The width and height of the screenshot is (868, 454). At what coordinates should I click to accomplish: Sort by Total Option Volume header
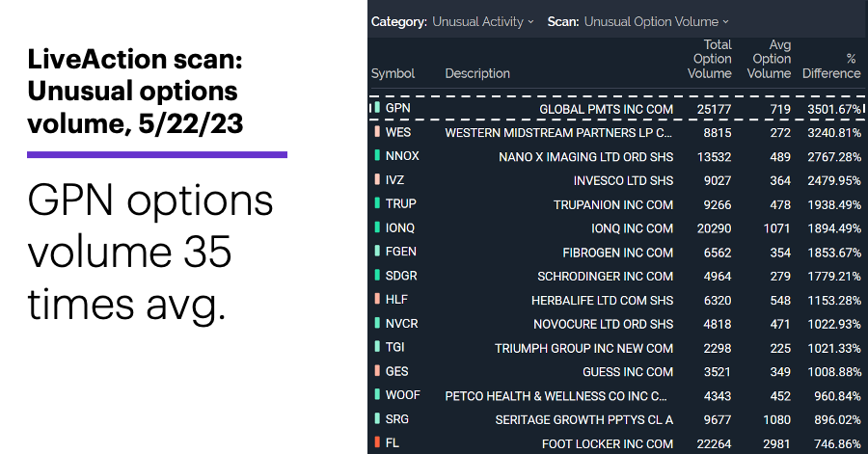pos(710,59)
